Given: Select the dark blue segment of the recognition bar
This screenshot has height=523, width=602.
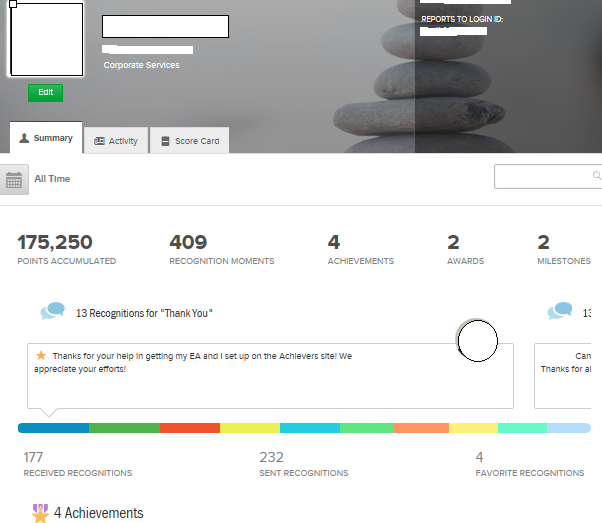Looking at the screenshot, I should pos(53,428).
